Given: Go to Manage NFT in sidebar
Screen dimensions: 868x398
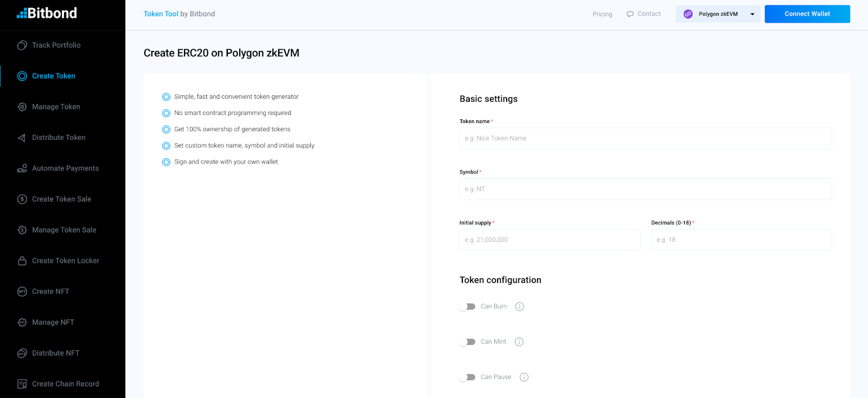Looking at the screenshot, I should [x=53, y=323].
